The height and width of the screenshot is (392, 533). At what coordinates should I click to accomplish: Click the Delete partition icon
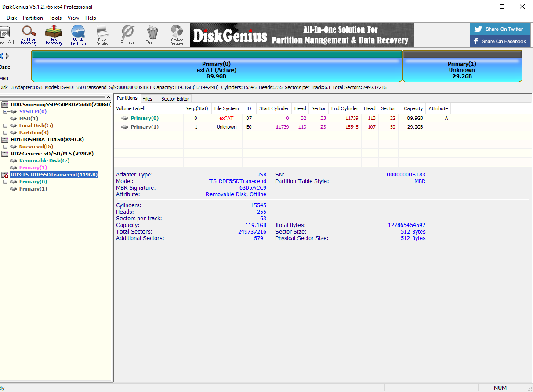pos(152,35)
